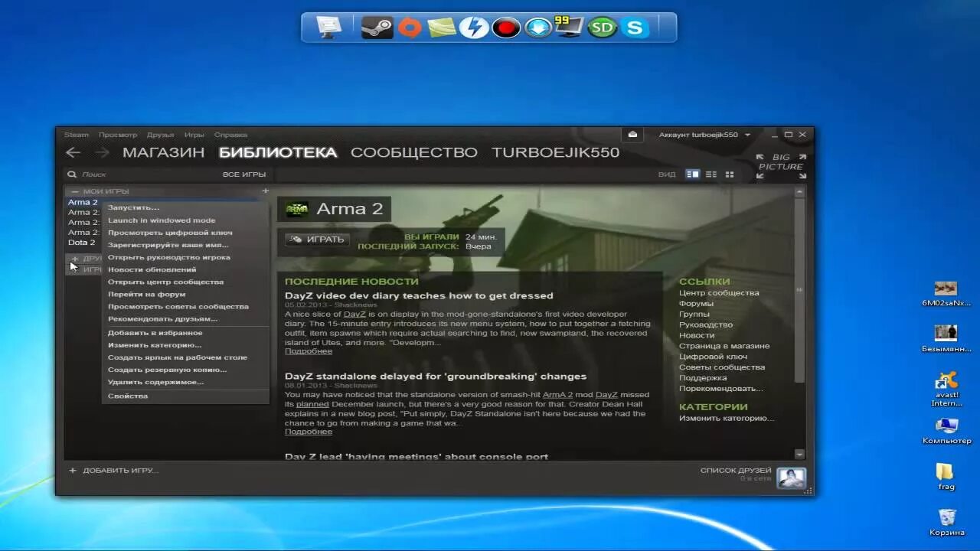The image size is (980, 551).
Task: Launch Fraps 99 monitor icon in dock
Action: click(569, 27)
